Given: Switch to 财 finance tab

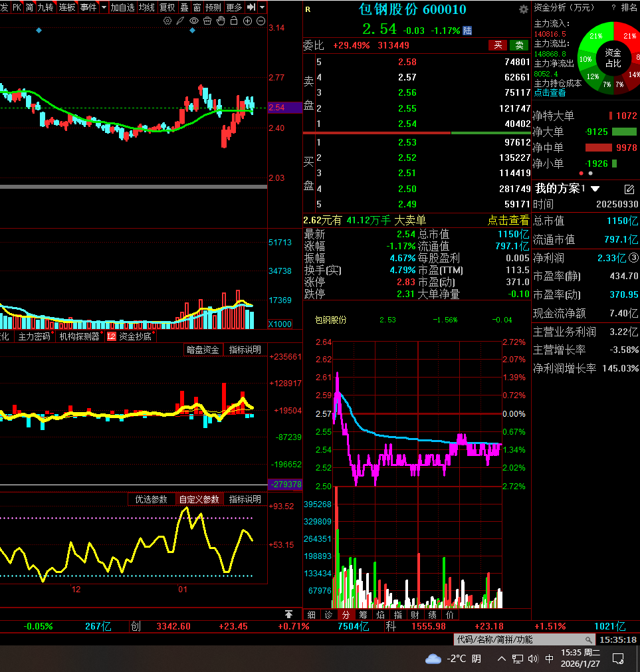Looking at the screenshot, I should (x=415, y=615).
